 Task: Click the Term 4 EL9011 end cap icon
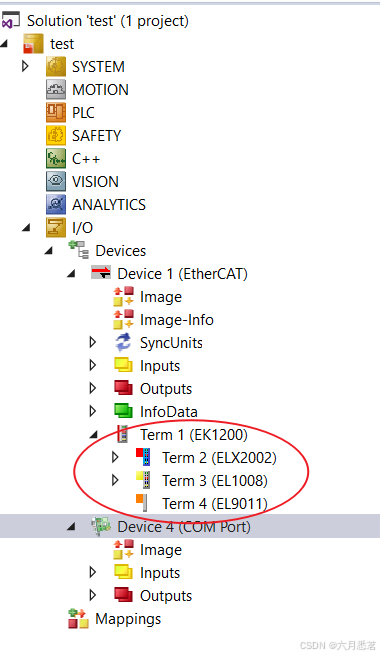(x=142, y=503)
